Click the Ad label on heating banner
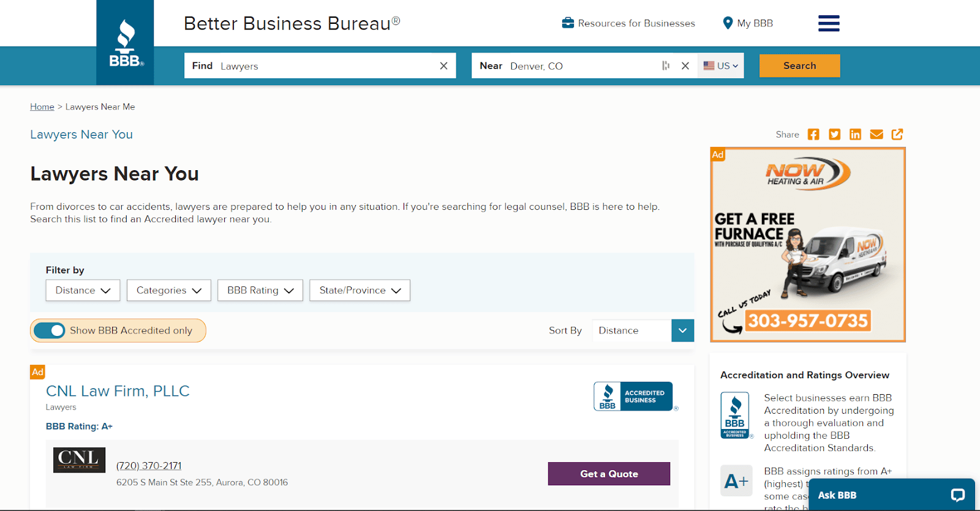Image resolution: width=980 pixels, height=511 pixels. point(718,155)
